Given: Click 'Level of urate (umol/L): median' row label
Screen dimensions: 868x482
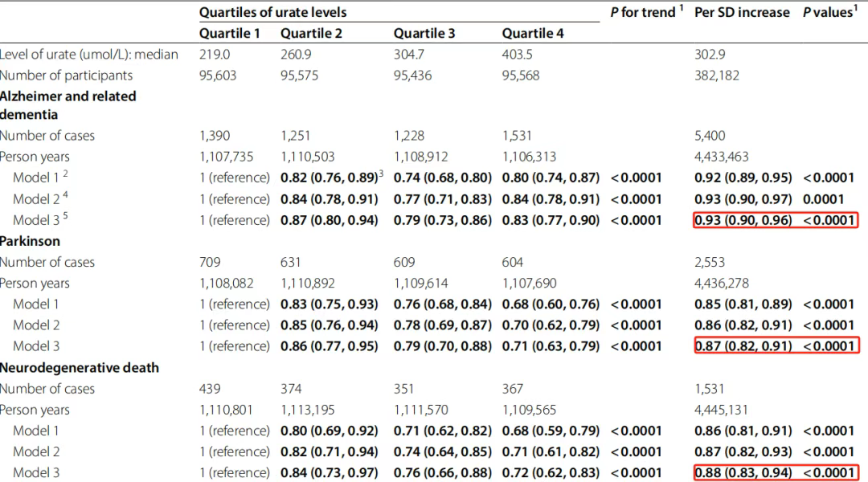Looking at the screenshot, I should (89, 55).
